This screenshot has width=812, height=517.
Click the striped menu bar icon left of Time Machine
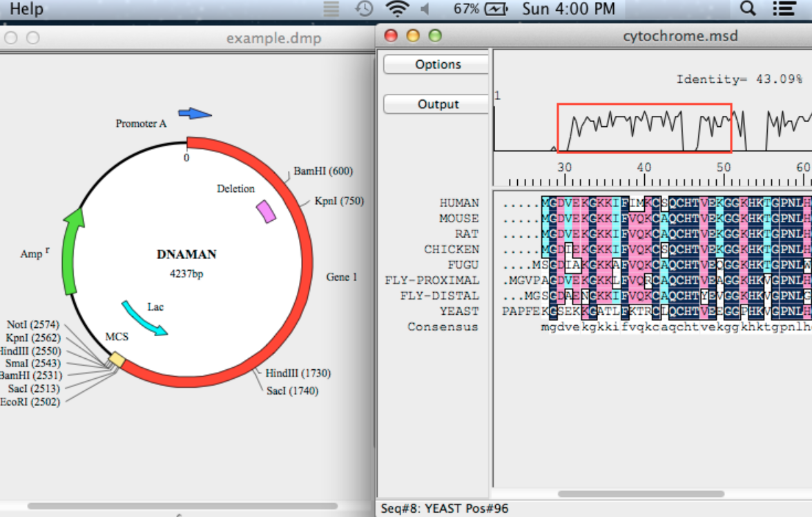point(331,8)
